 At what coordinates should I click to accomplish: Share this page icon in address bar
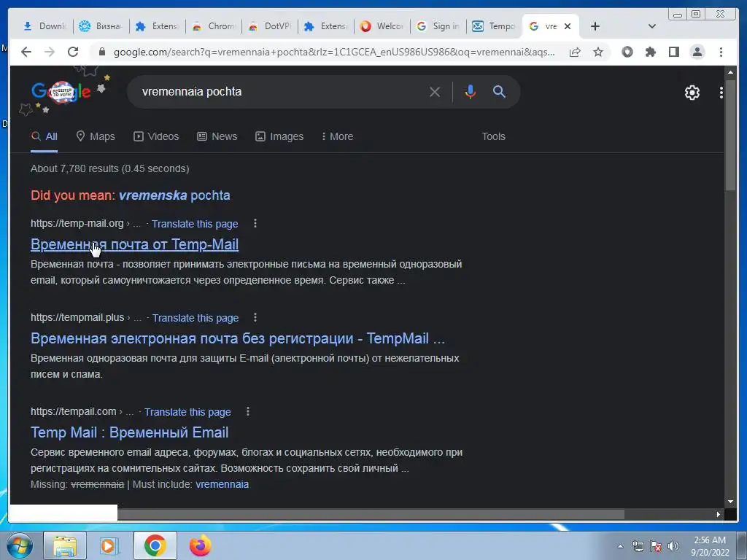pyautogui.click(x=575, y=52)
